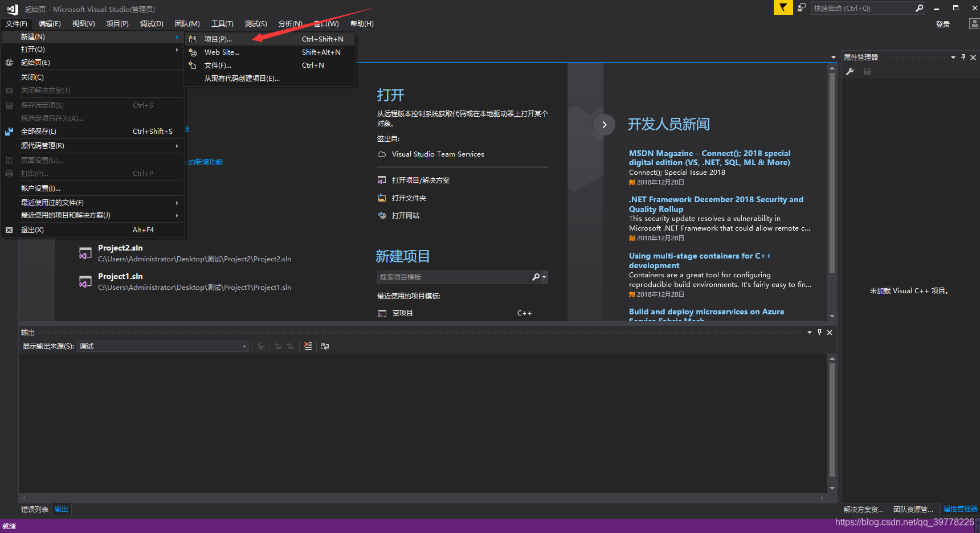Select 文件(F)... in the submenu

pos(271,65)
